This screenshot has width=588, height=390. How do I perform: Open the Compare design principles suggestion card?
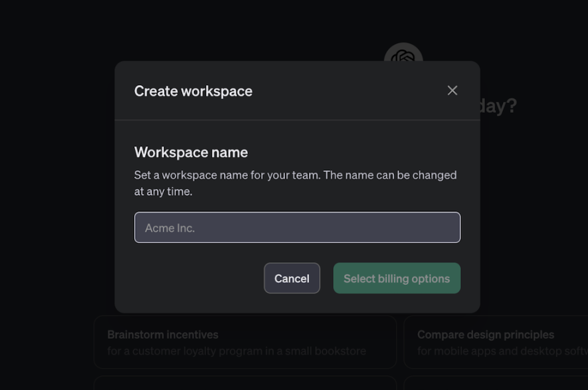[x=495, y=342]
